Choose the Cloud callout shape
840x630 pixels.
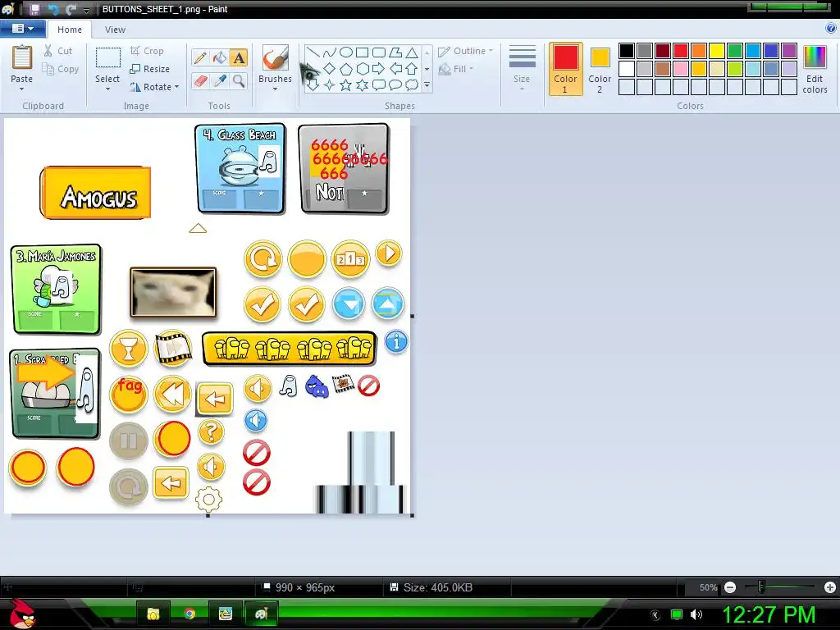[x=412, y=84]
